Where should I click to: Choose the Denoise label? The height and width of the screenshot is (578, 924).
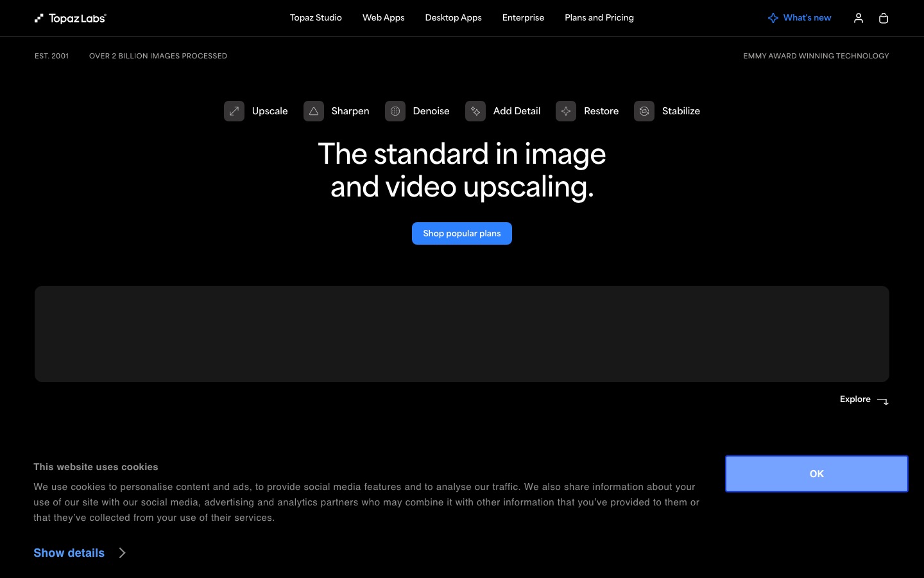[x=431, y=111]
